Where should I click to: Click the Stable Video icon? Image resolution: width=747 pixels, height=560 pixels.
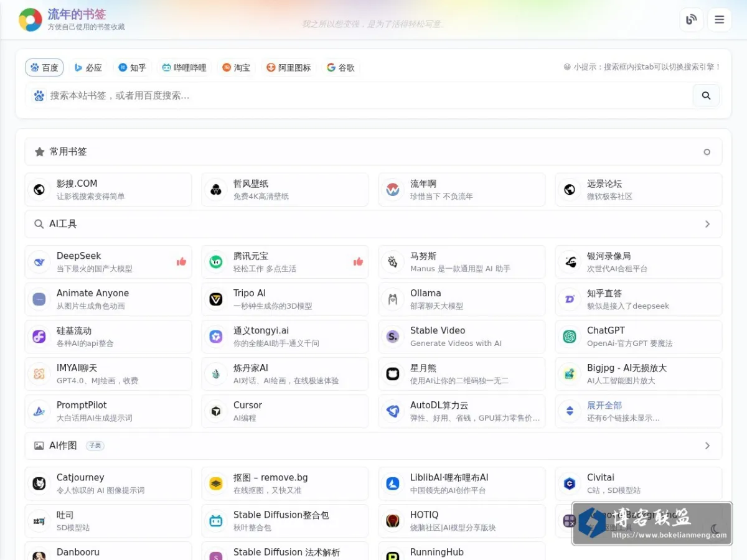(393, 337)
